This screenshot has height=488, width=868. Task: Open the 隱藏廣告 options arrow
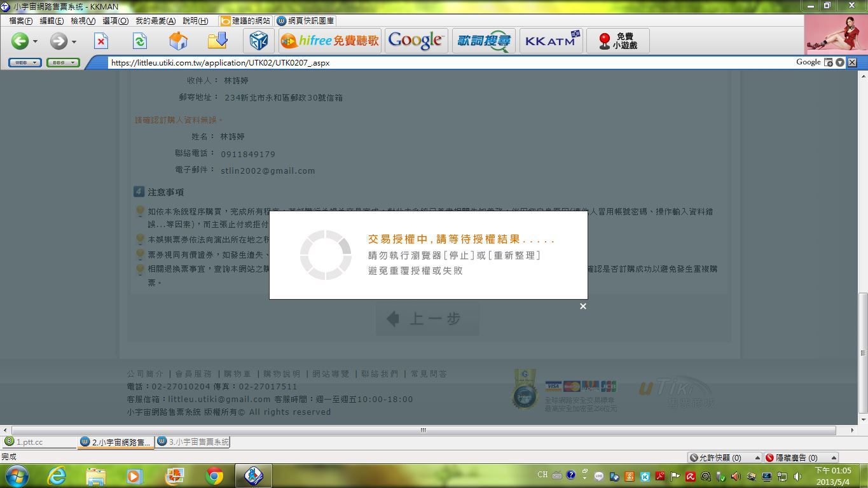click(834, 457)
